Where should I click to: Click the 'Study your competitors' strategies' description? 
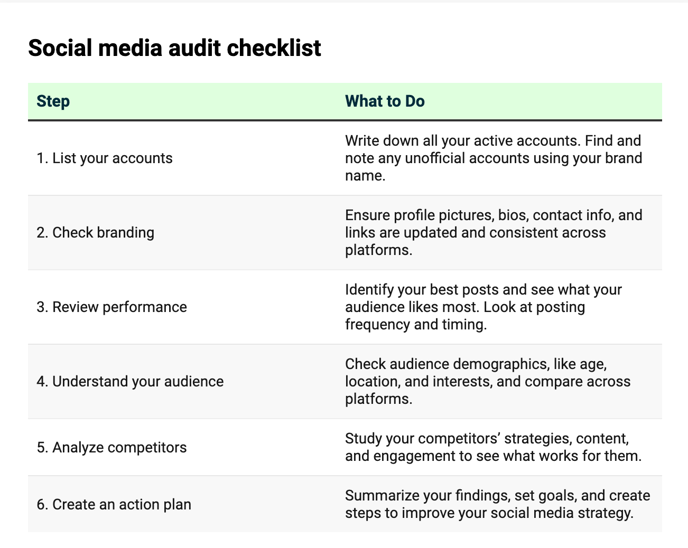(493, 447)
